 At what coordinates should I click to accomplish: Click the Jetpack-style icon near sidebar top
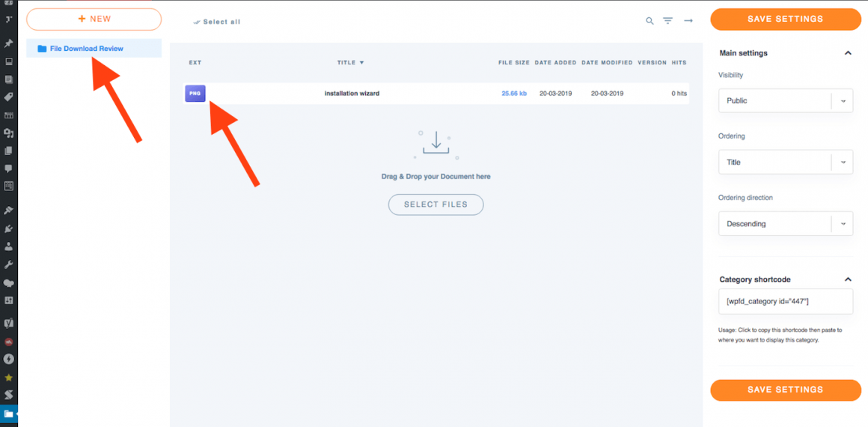[8, 19]
